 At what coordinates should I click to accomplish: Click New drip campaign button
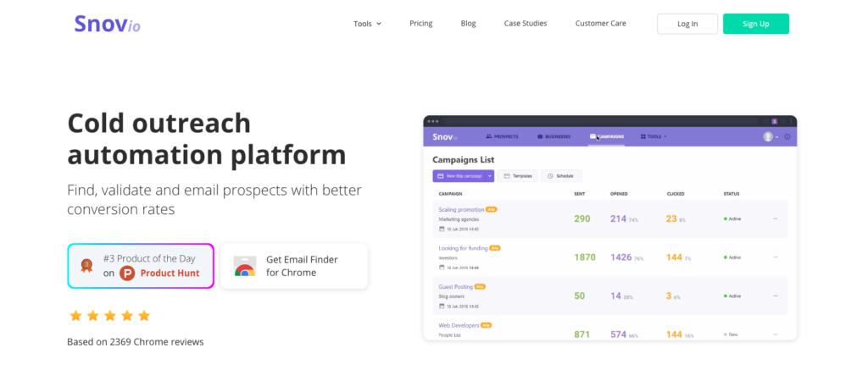pos(459,176)
